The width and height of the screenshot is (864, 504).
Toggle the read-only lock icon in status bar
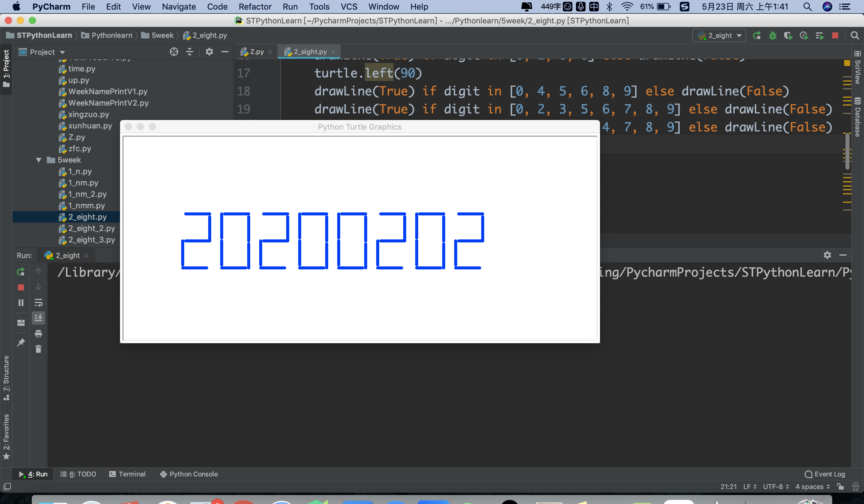coord(840,486)
